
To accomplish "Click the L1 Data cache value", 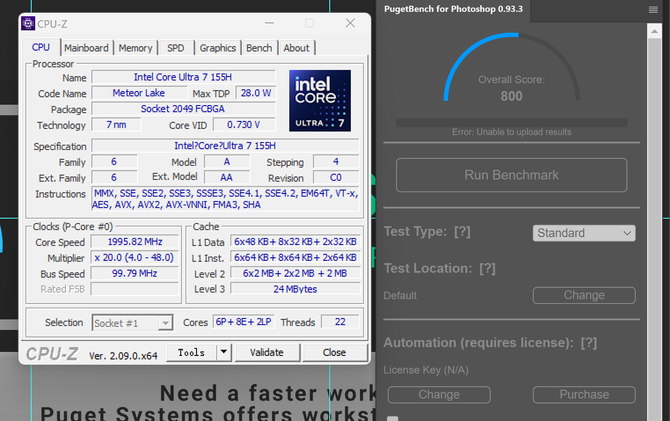I will click(295, 242).
